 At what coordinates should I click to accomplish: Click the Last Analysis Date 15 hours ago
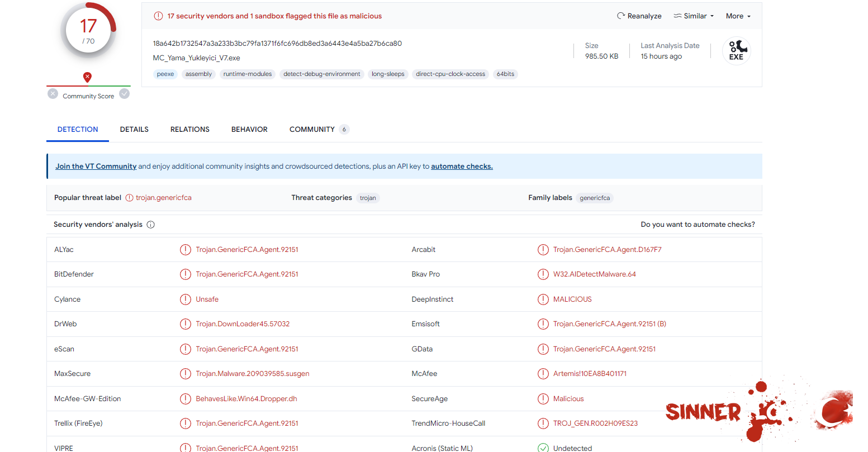(x=661, y=56)
